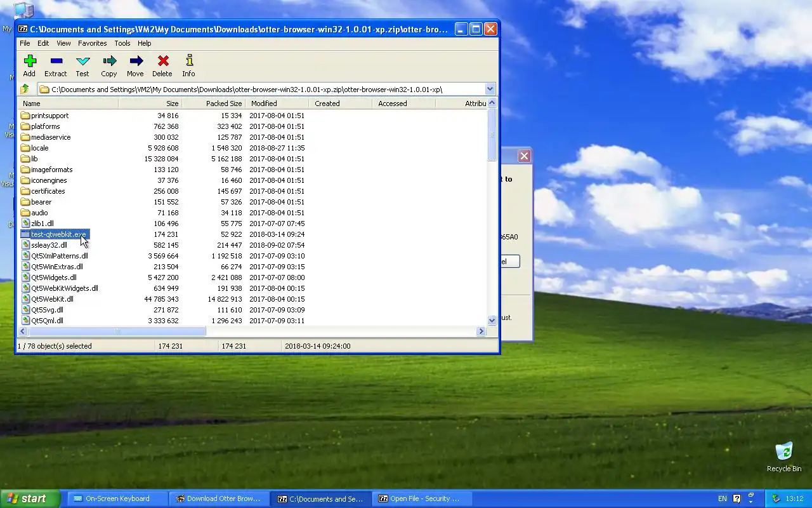Select the Qt5XmlPatterns.dll file icon

pyautogui.click(x=25, y=256)
